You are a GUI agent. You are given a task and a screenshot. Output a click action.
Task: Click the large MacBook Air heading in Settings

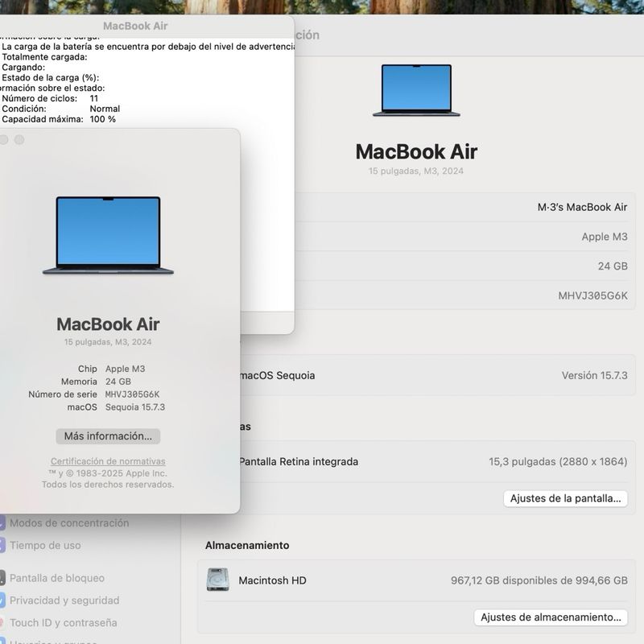click(x=416, y=151)
